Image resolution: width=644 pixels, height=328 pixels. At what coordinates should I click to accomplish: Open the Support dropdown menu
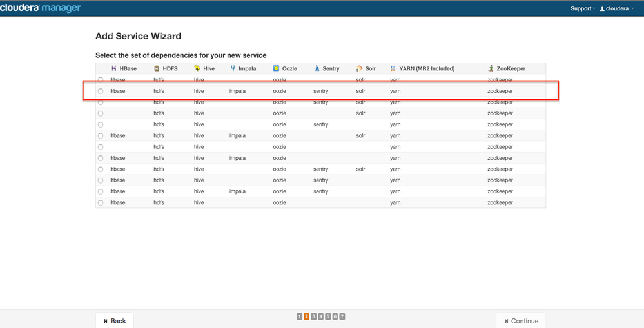click(582, 8)
